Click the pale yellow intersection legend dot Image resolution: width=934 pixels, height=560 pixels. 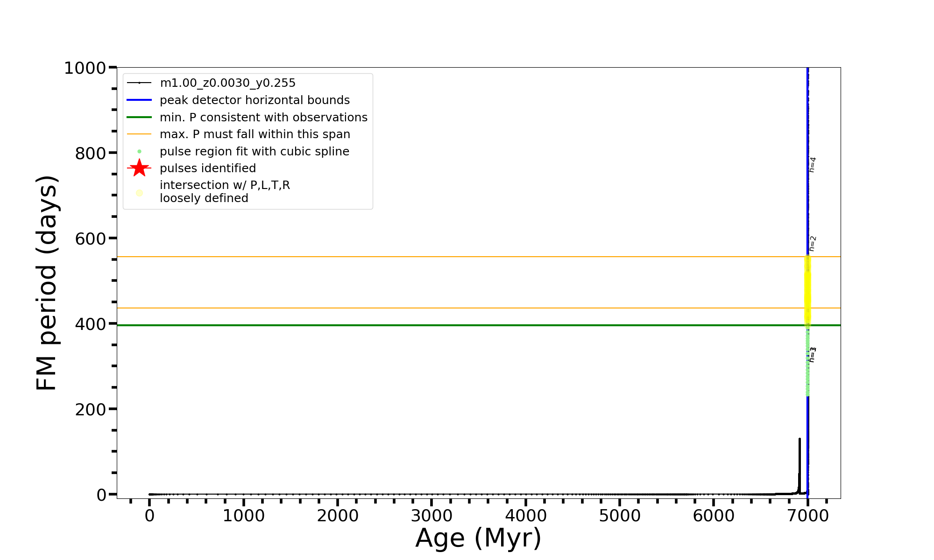coord(139,193)
